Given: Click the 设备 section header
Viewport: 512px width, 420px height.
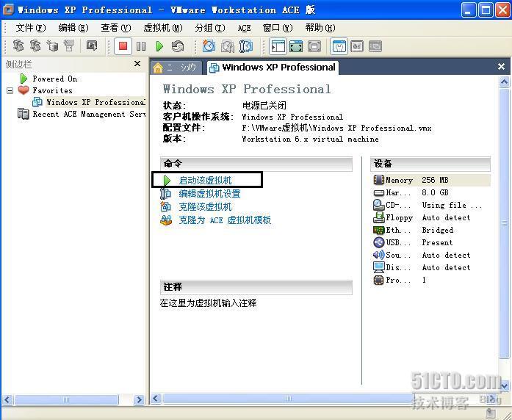Looking at the screenshot, I should [x=430, y=164].
